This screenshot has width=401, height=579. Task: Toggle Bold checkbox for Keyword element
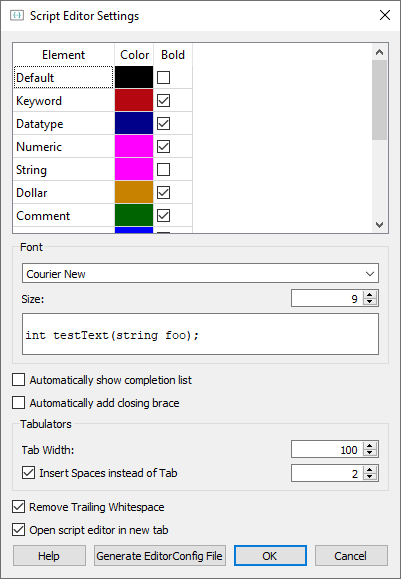click(x=164, y=100)
